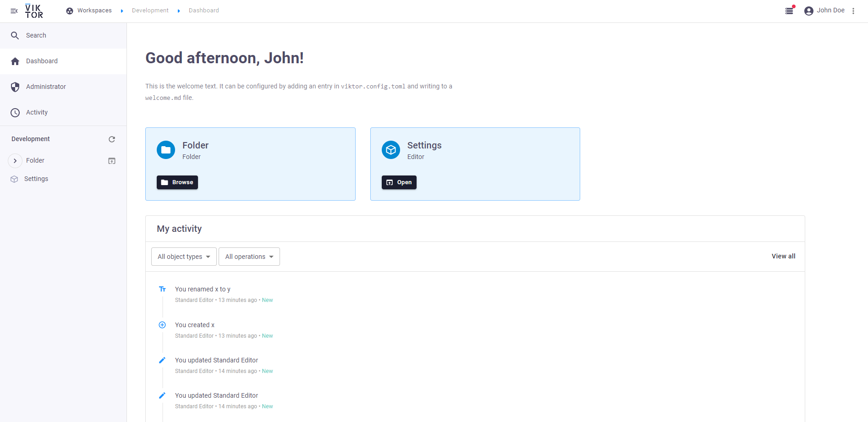The image size is (868, 422).
Task: Click the blue Folder card icon
Action: point(166,150)
